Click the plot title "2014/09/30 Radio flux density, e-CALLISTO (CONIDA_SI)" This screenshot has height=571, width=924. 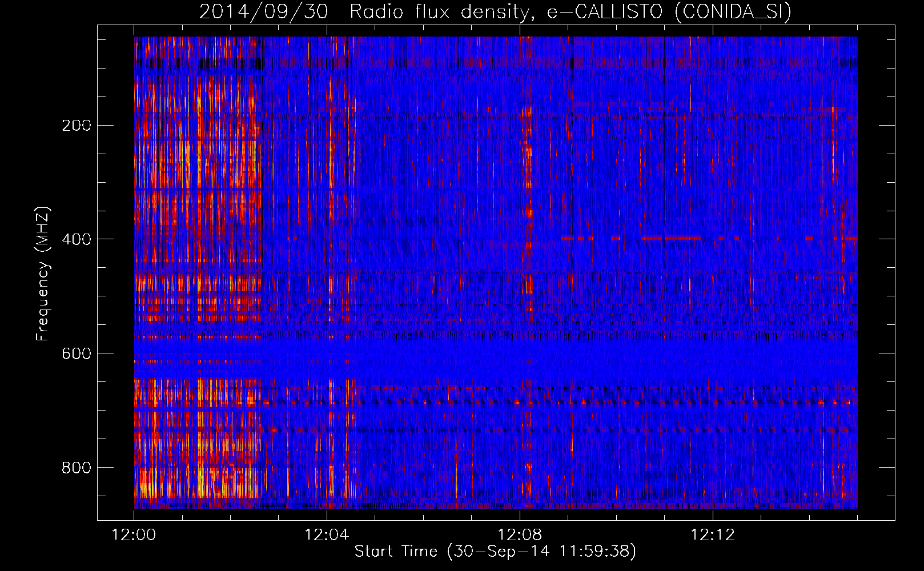point(495,11)
